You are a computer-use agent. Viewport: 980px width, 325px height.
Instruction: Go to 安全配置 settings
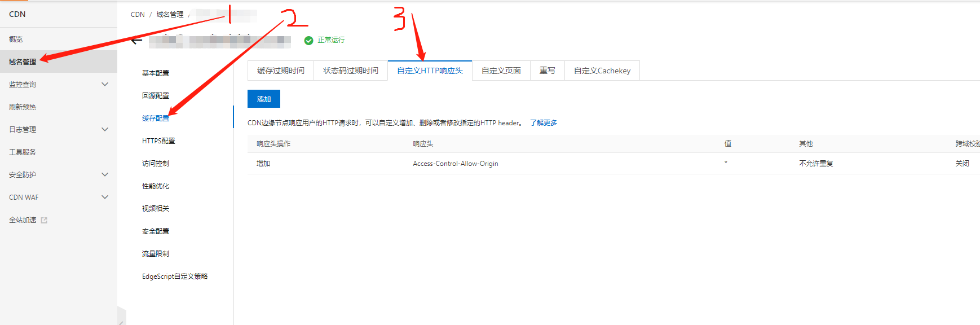(156, 231)
